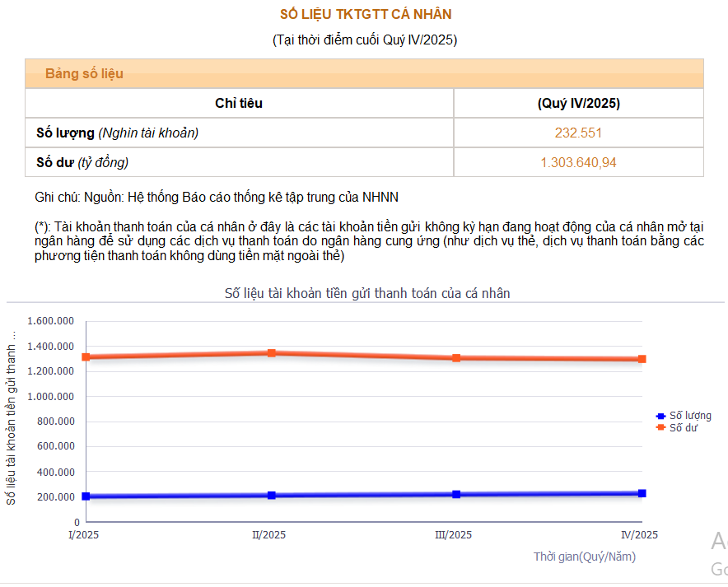Viewport: 728px width, 587px height.
Task: Click the SỐ LIỆU TKTGTT CÁ NHÂN heading
Action: 365,15
